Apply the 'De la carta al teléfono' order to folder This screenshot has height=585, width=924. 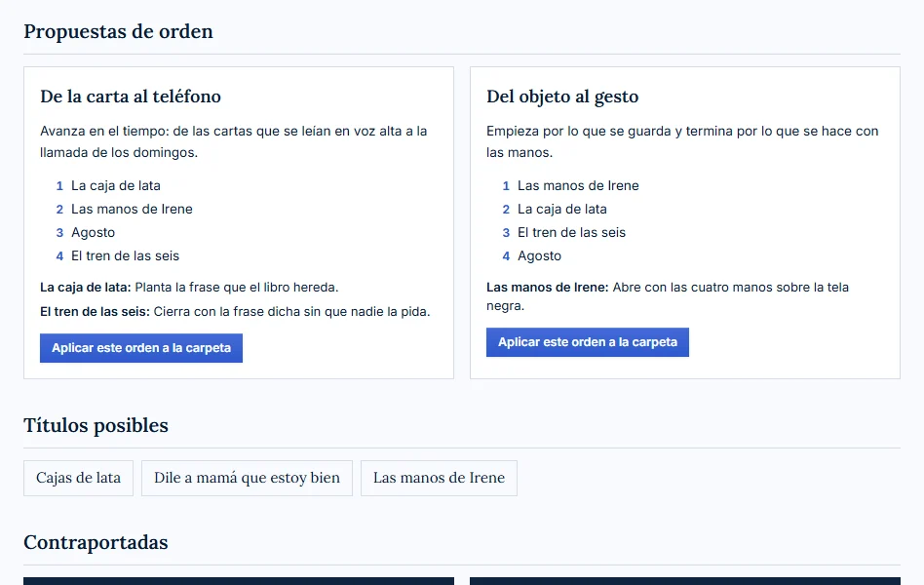point(140,348)
